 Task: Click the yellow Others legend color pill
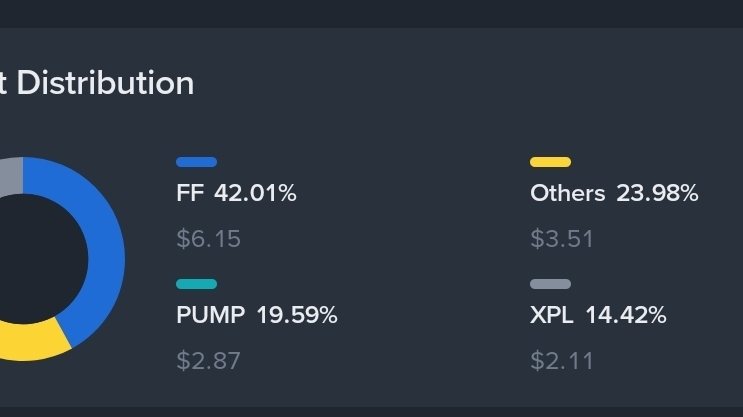pyautogui.click(x=550, y=162)
